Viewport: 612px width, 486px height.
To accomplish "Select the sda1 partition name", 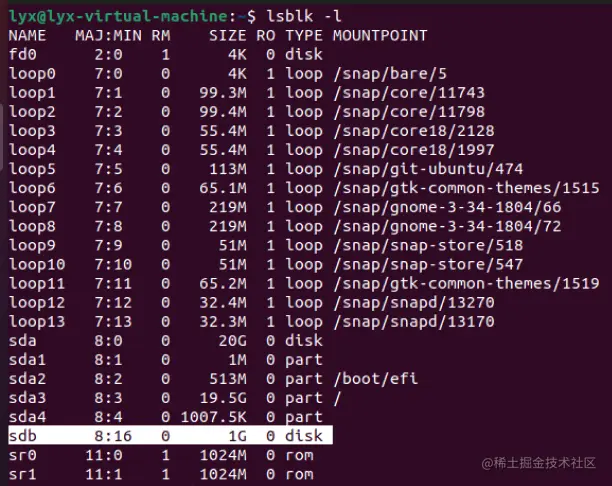I will (x=27, y=360).
